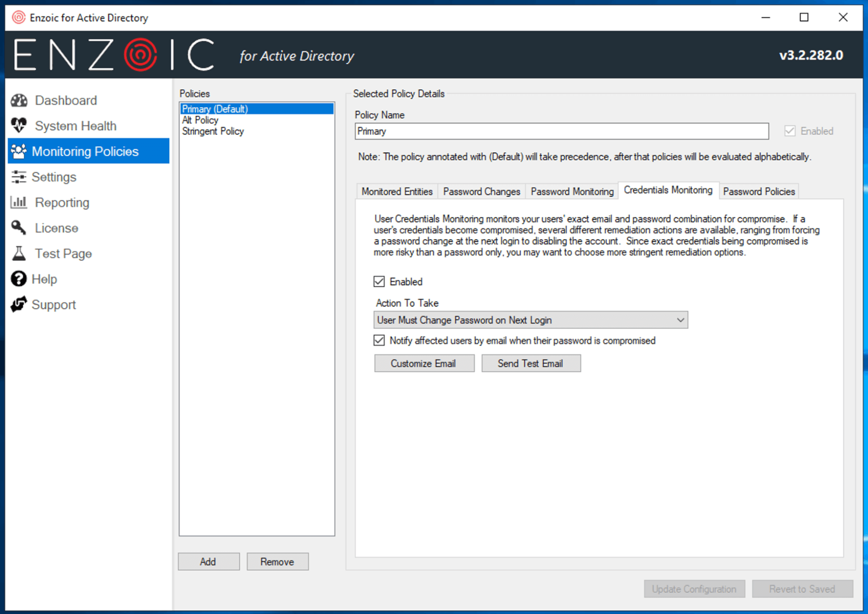Close the Enzoic for Active Directory window
This screenshot has width=868, height=614.
tap(843, 17)
